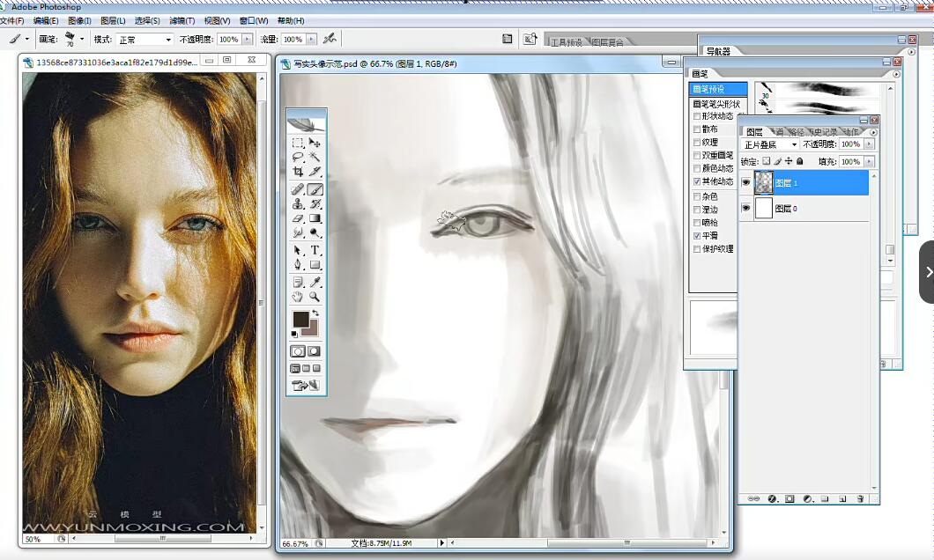Open the 滤镜(T) menu

182,20
